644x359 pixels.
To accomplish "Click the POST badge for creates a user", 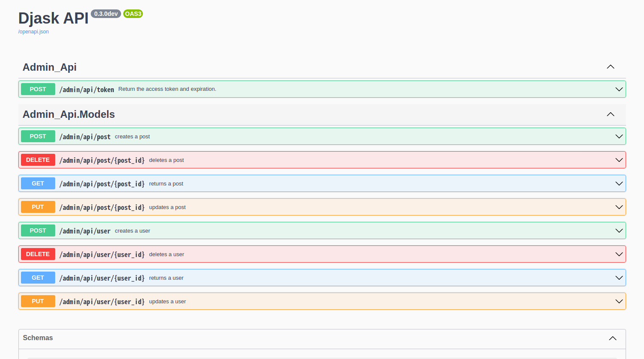I will coord(38,230).
